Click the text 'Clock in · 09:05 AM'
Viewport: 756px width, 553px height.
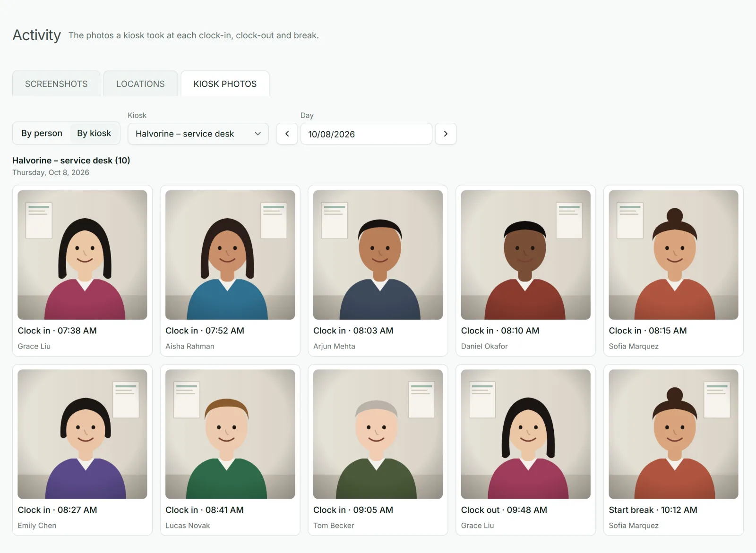353,510
